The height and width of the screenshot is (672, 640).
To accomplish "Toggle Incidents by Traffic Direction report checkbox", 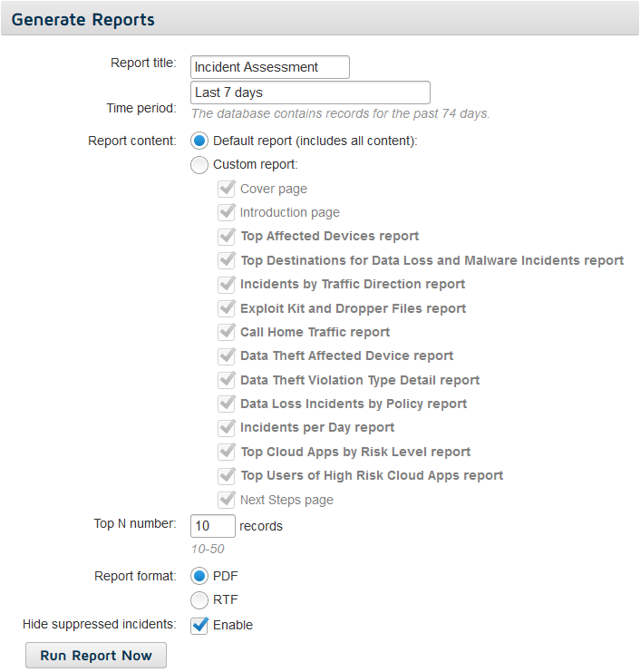I will click(x=227, y=284).
